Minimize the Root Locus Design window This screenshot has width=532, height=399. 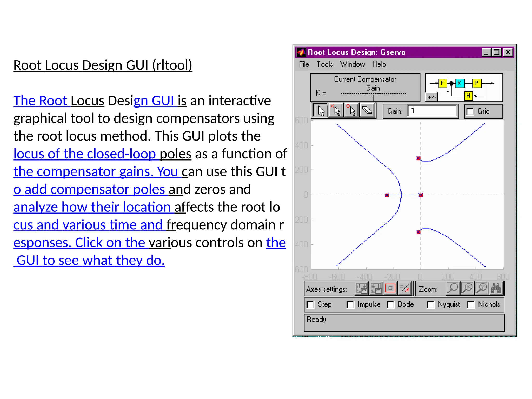tap(486, 52)
